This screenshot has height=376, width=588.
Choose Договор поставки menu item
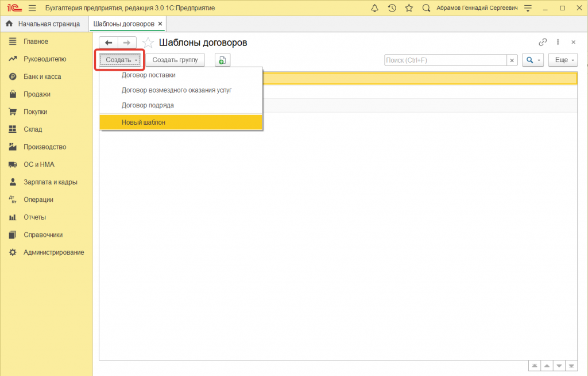[148, 75]
